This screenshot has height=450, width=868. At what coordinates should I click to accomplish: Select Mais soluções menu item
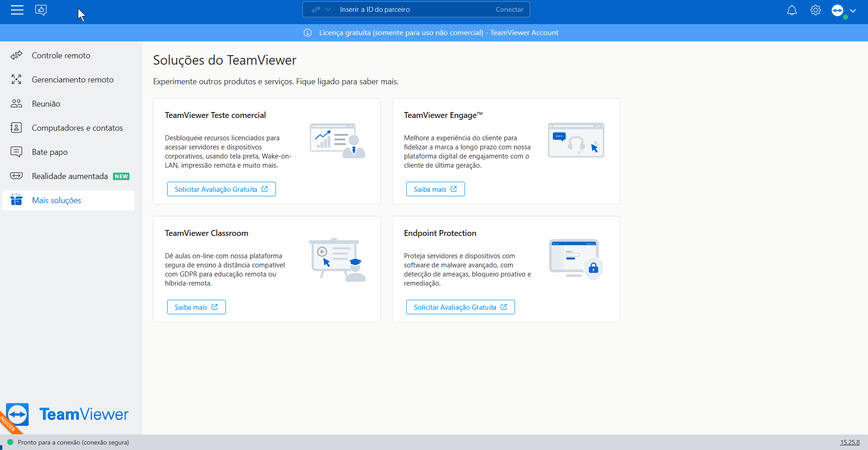pyautogui.click(x=69, y=200)
